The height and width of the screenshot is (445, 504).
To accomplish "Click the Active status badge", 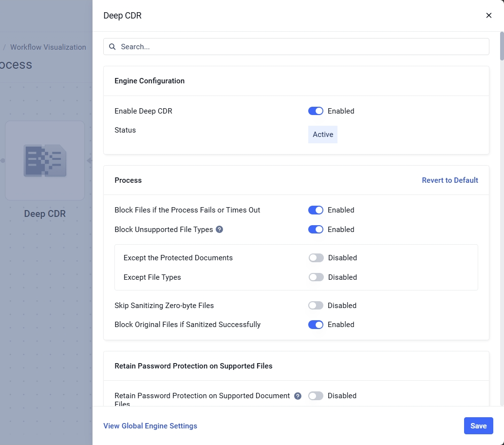I will [323, 135].
